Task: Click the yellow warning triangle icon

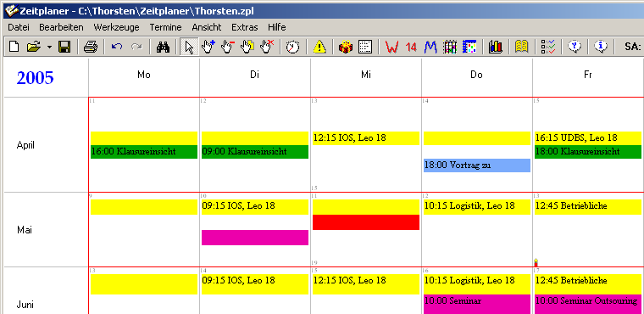Action: point(319,47)
